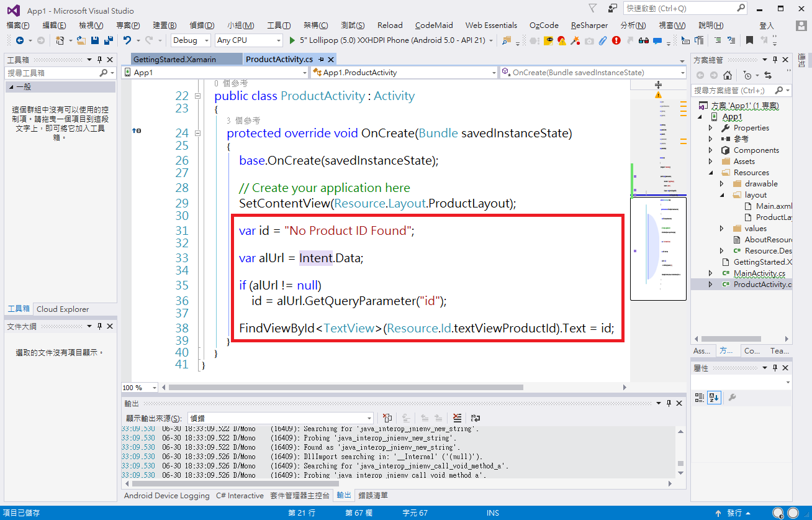The image size is (812, 520).
Task: Click the red exclamation circle icon
Action: (x=616, y=40)
